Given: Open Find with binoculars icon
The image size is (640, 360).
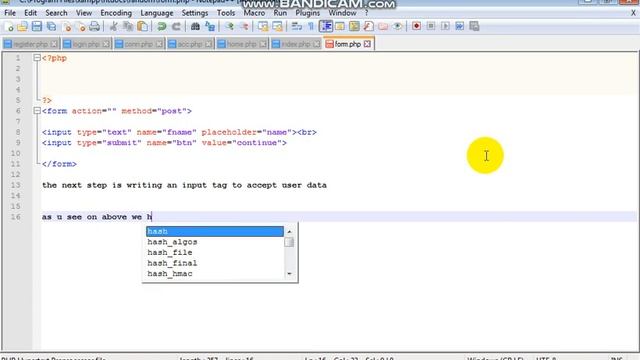Looking at the screenshot, I should 195,27.
